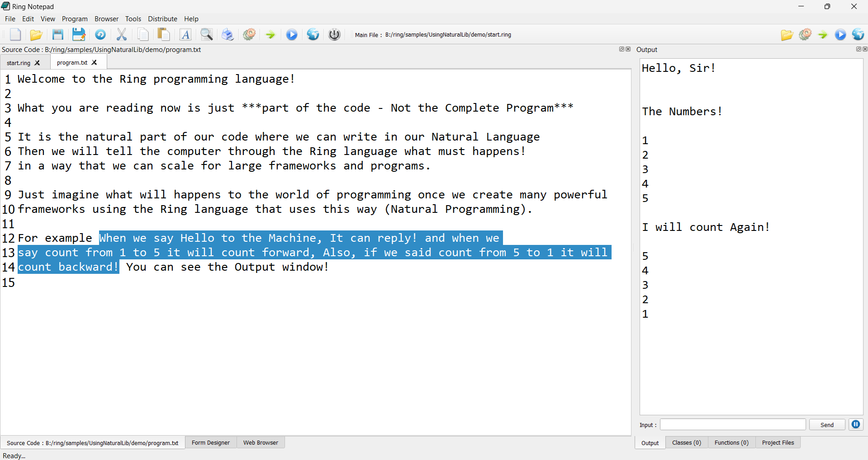Open a file with the folder icon
Viewport: 868px width, 460px height.
(36, 34)
